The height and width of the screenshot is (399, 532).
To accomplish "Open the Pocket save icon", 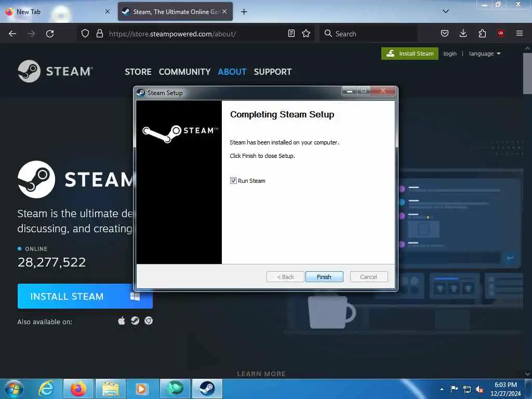I will [x=445, y=33].
